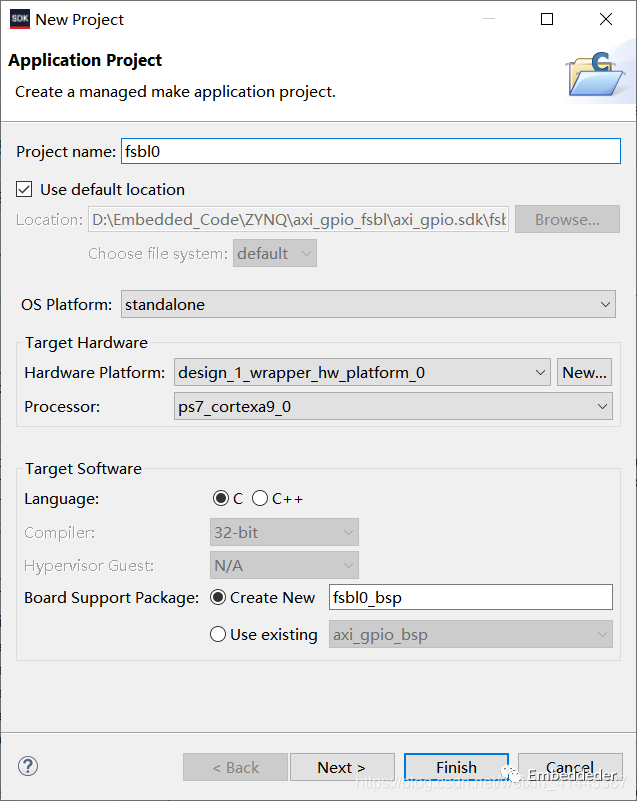637x801 pixels.
Task: Maximize the New Project window
Action: pos(547,19)
